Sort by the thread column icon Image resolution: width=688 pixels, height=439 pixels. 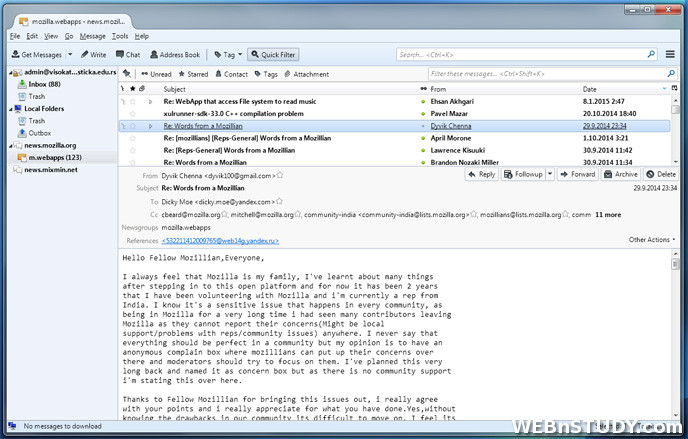click(122, 89)
